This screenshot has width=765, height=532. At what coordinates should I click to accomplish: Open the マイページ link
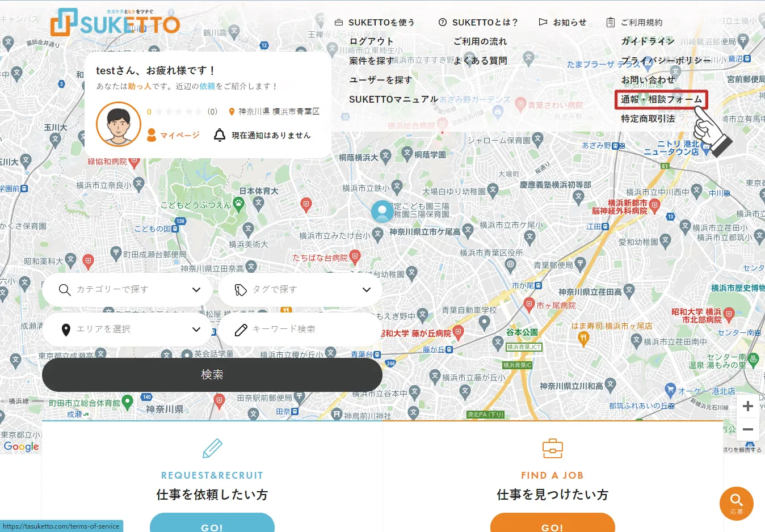(180, 135)
